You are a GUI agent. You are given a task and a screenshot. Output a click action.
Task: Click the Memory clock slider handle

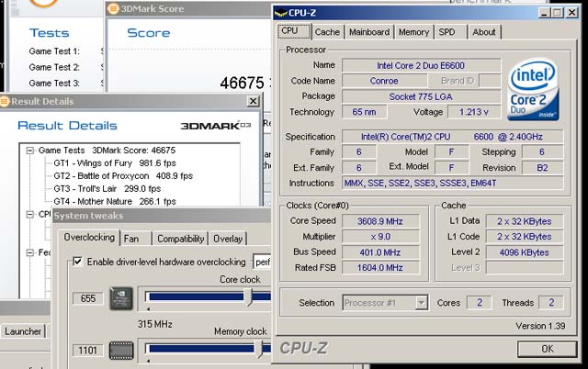(259, 349)
